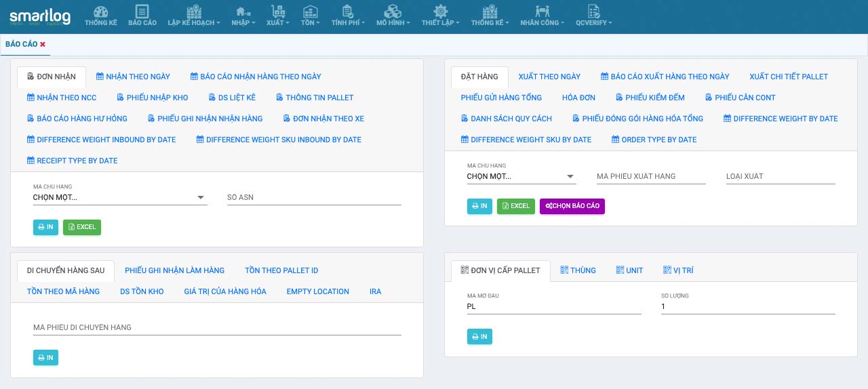This screenshot has height=389, width=868.
Task: Click the Loại Xuất input field
Action: point(781,176)
